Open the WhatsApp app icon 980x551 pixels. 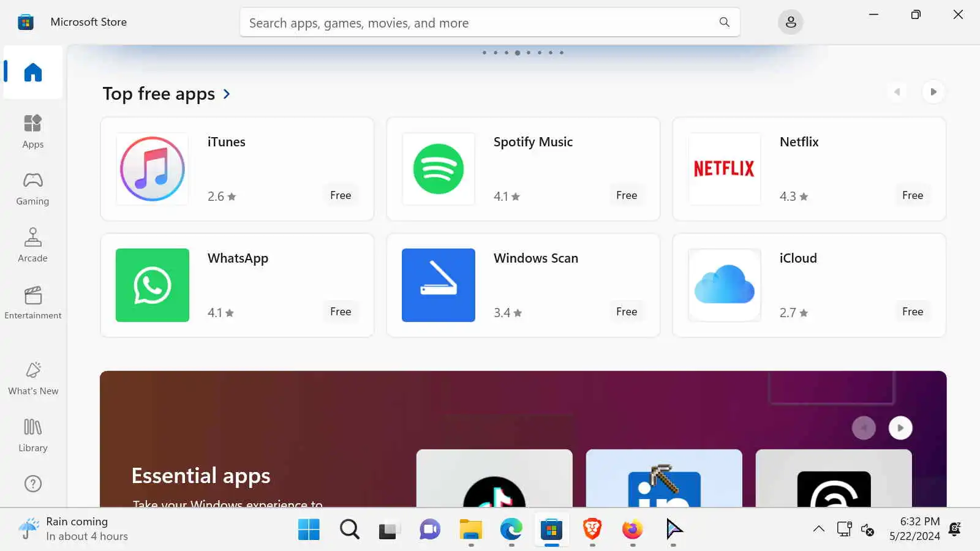pyautogui.click(x=153, y=285)
